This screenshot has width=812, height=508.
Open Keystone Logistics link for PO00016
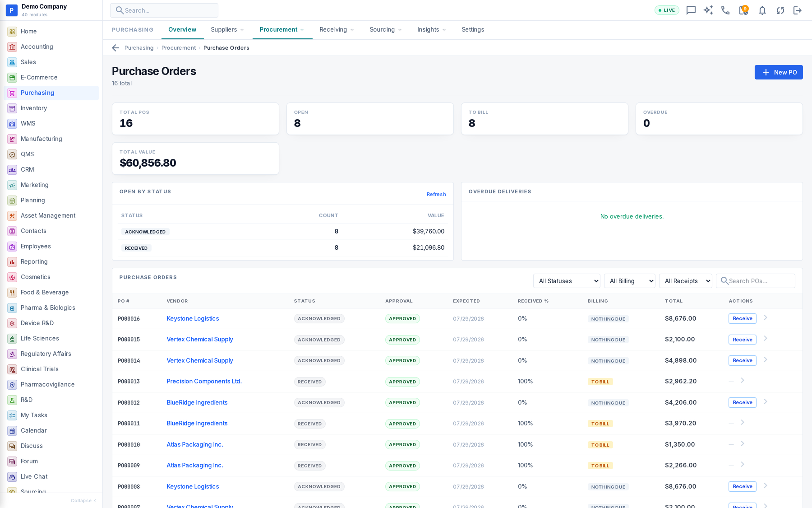coord(193,319)
